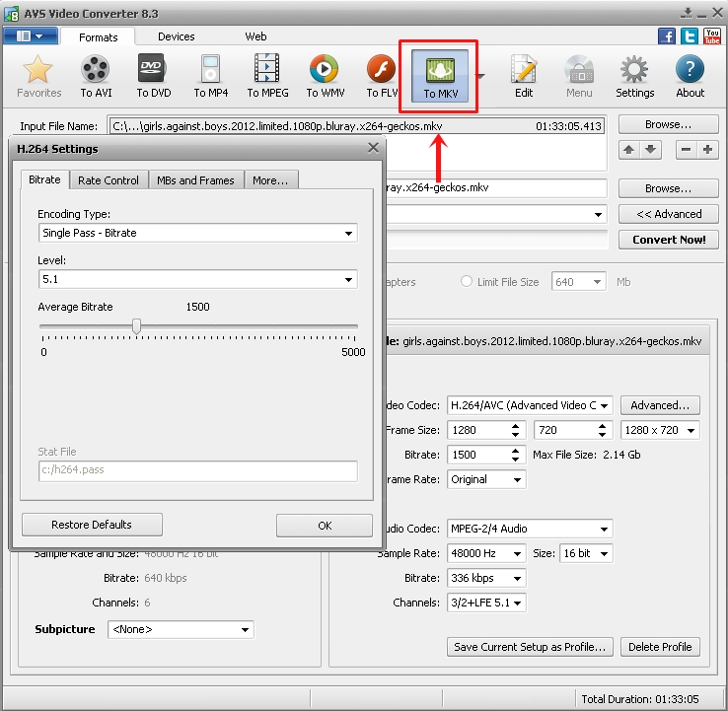Open the More... tab
The width and height of the screenshot is (728, 711).
click(270, 180)
